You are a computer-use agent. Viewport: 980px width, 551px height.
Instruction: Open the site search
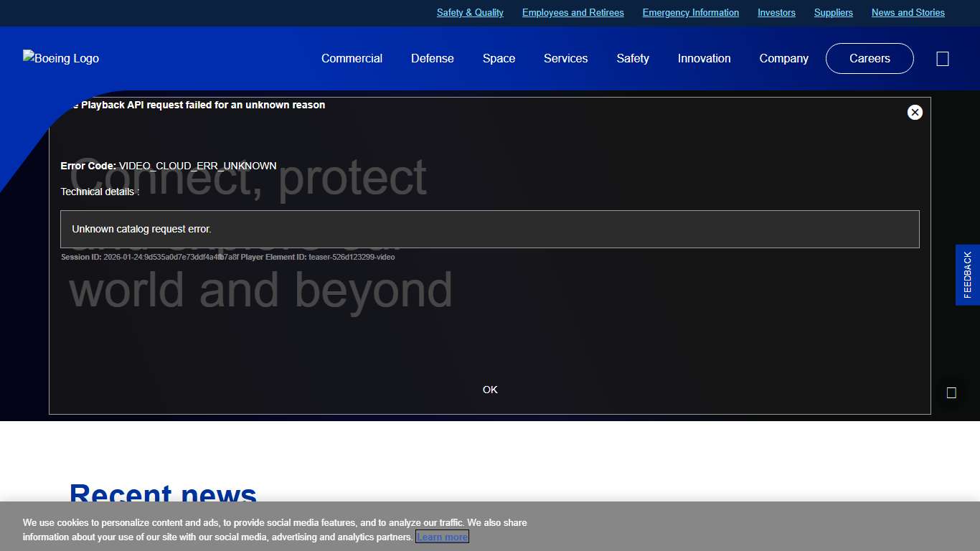[x=942, y=58]
